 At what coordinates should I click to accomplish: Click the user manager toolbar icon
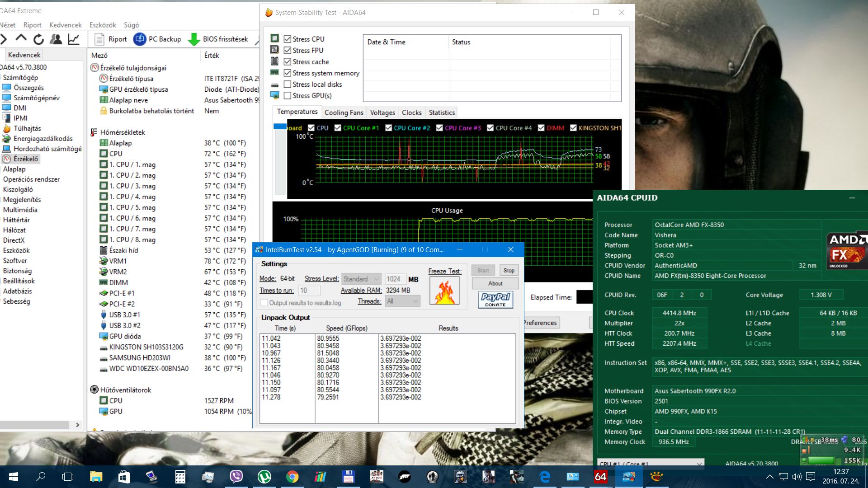(x=56, y=39)
